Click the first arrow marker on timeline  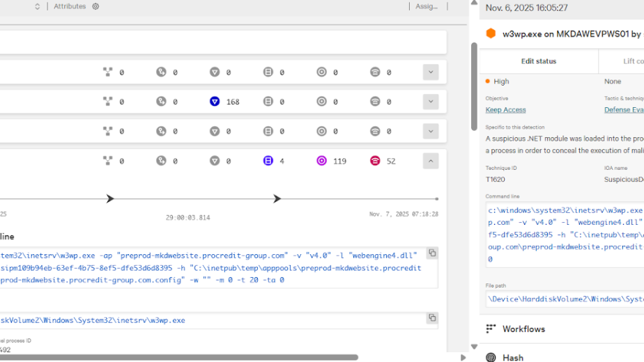(x=110, y=199)
